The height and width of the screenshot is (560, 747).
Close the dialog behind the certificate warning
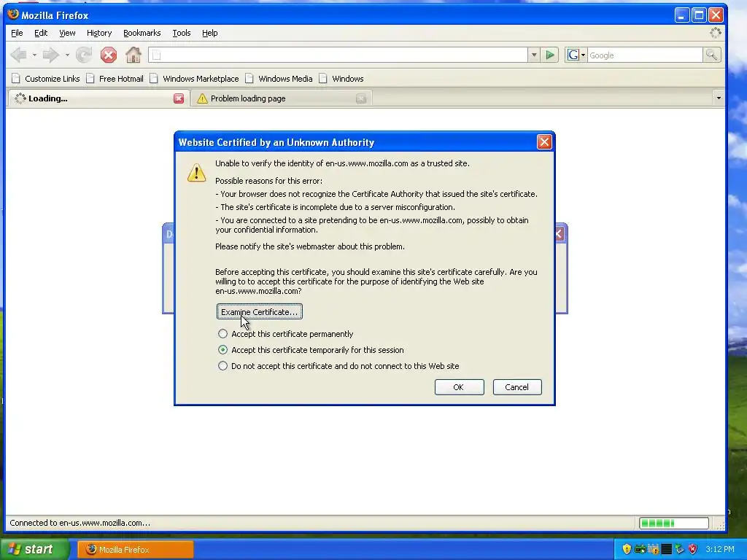[560, 234]
